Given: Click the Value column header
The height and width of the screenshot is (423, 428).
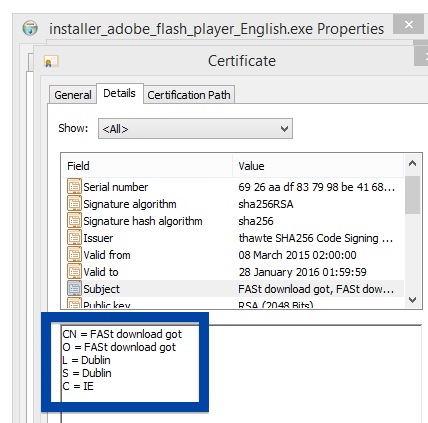Looking at the screenshot, I should (318, 166).
